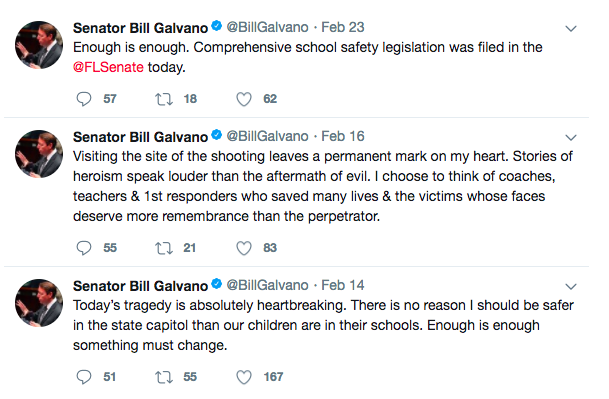Open the Feb 14 date timestamp link
The image size is (609, 399).
[x=343, y=285]
